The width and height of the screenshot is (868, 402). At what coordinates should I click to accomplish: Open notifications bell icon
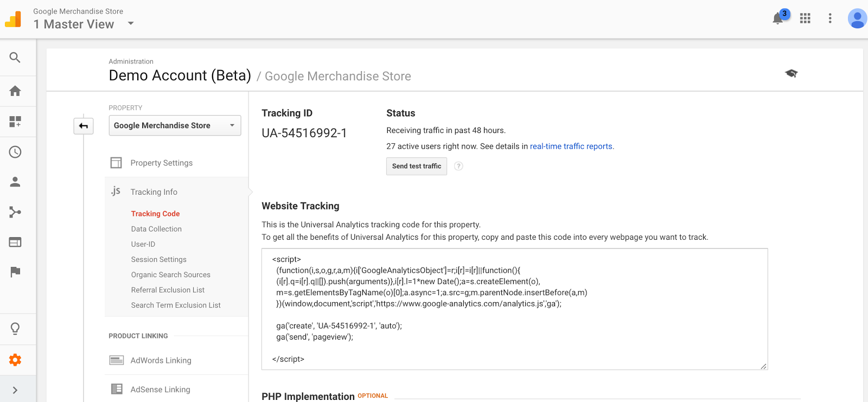[x=778, y=18]
